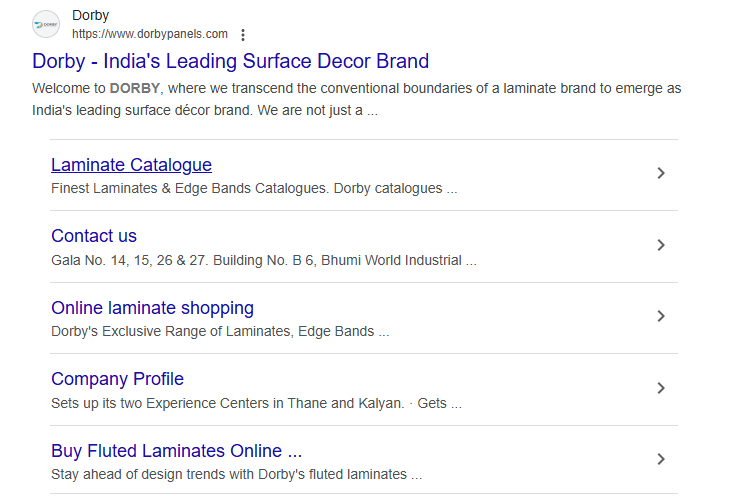This screenshot has height=496, width=729.
Task: Click the Finest Laminates & Edge Bands description
Action: point(254,188)
